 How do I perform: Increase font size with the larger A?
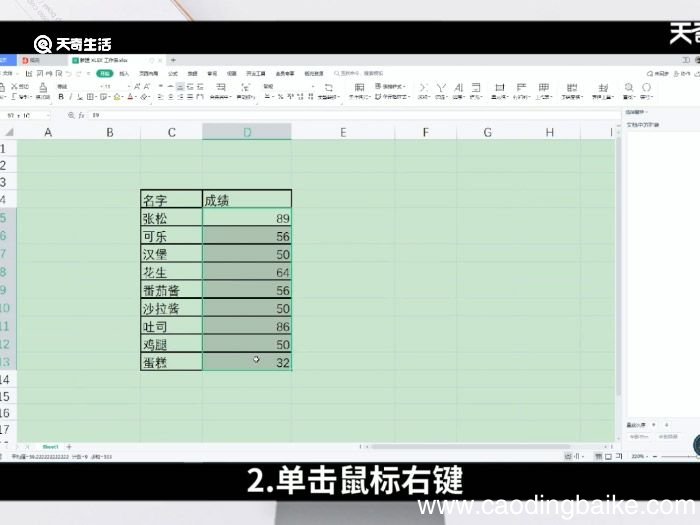(x=137, y=87)
